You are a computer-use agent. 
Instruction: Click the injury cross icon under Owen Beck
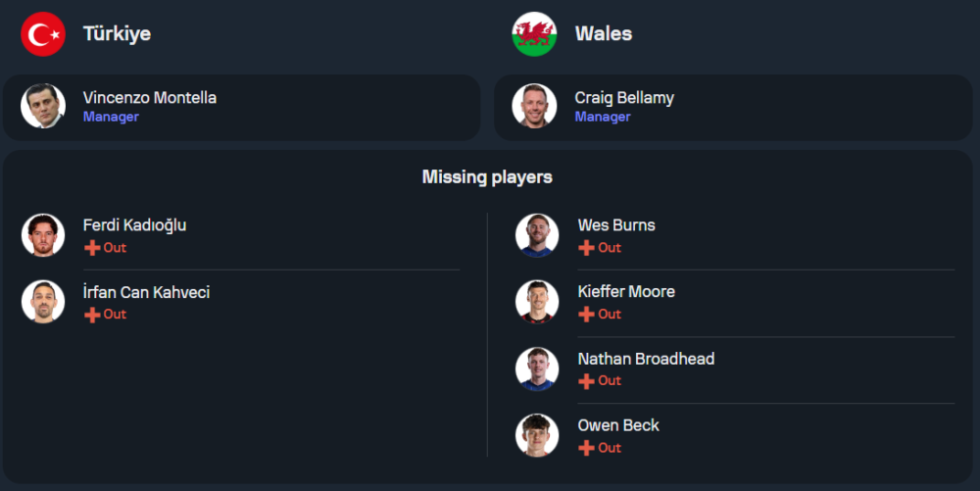coord(586,448)
